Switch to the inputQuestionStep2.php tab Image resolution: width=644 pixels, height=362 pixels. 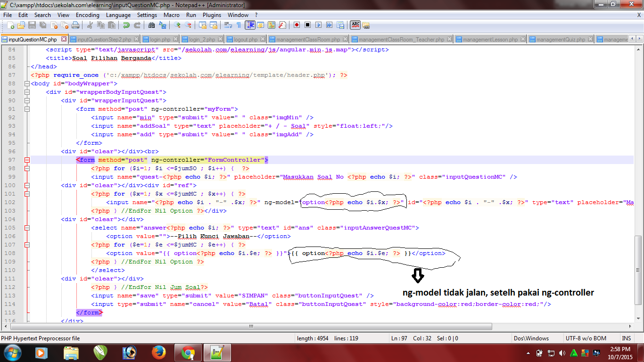pyautogui.click(x=104, y=40)
